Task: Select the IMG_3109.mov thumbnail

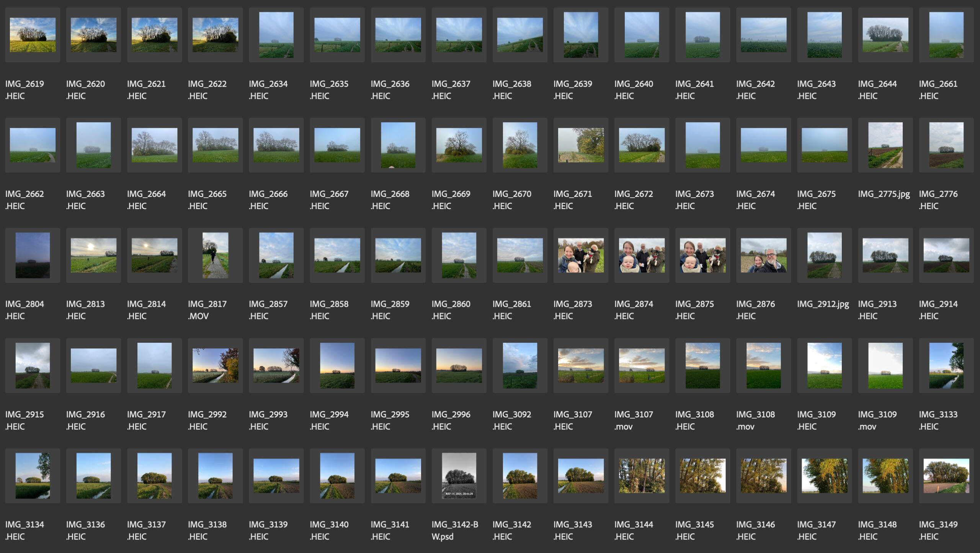Action: (x=885, y=365)
